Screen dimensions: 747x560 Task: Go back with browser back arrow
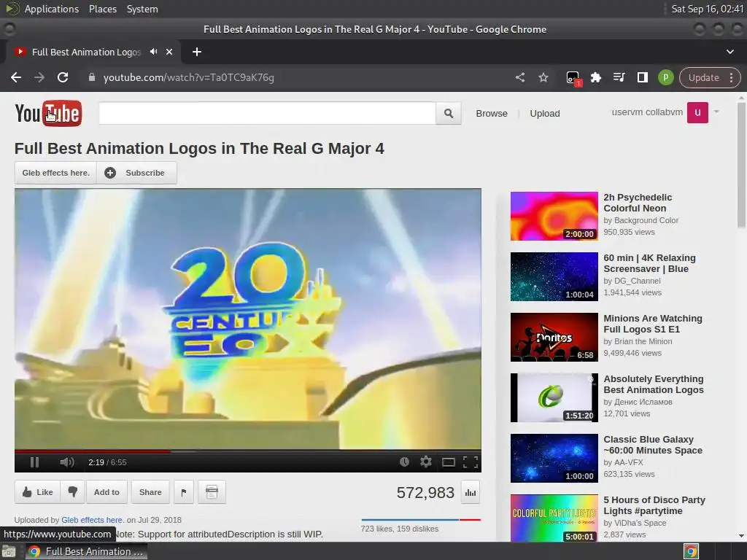click(x=16, y=77)
